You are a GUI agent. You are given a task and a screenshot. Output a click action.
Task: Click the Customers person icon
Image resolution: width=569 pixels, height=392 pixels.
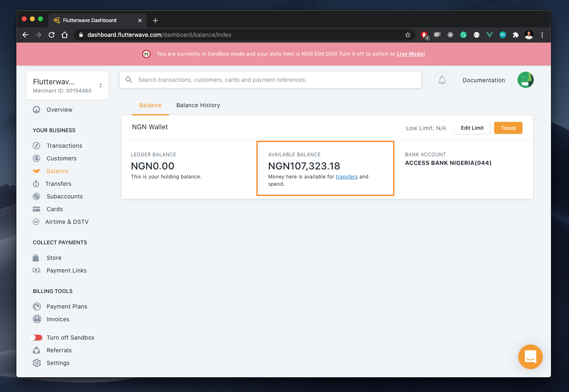click(x=36, y=158)
